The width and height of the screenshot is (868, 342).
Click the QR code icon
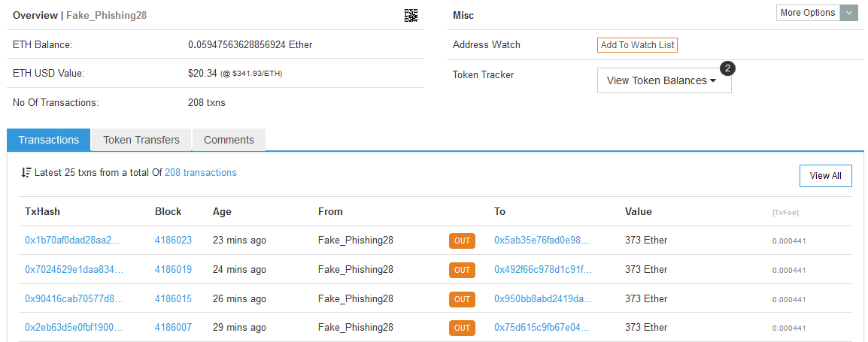pos(411,15)
